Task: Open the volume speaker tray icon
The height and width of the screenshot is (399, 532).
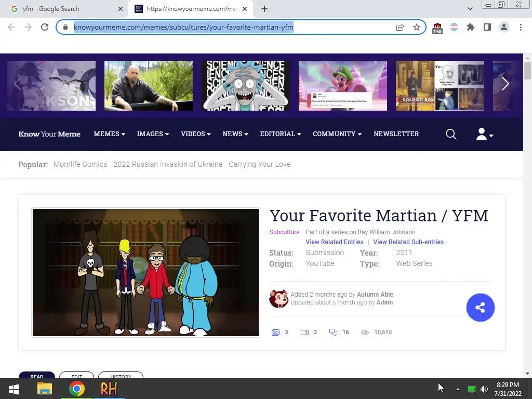Action: [484, 389]
